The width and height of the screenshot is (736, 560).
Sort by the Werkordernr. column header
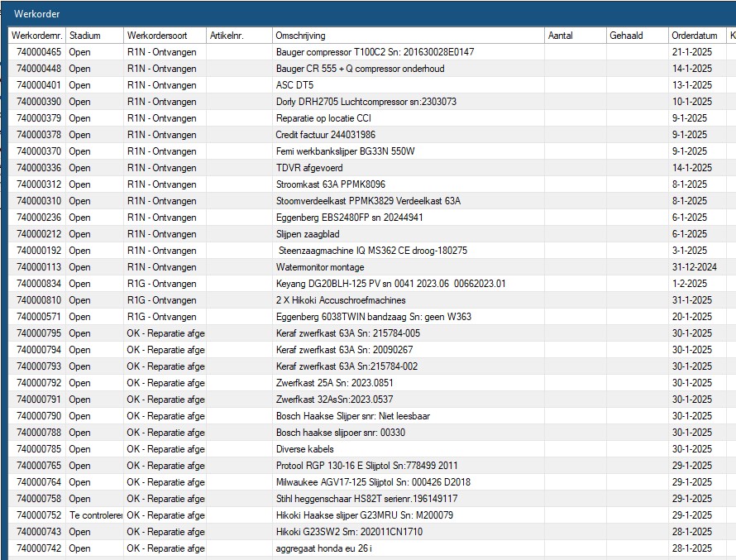pos(36,36)
